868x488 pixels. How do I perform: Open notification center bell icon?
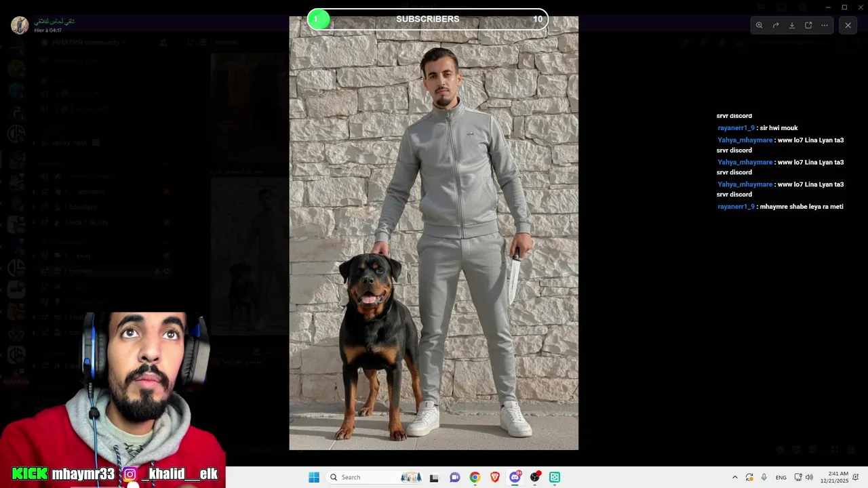pyautogui.click(x=856, y=477)
